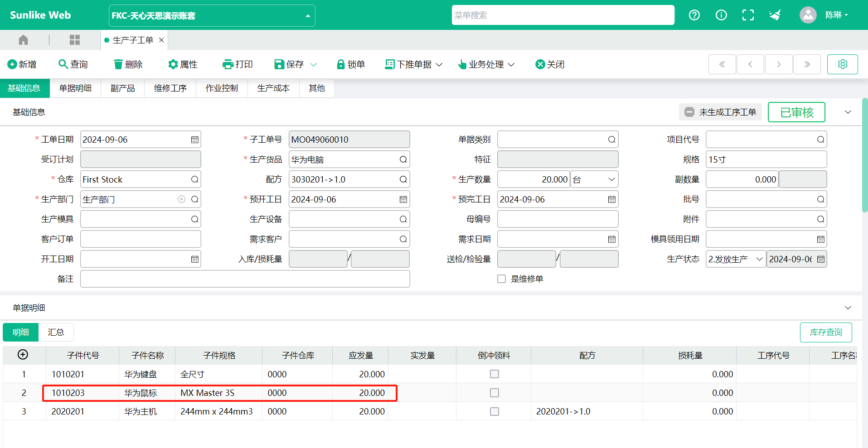
Task: Open the 生产数量 unit 台 dropdown
Action: pos(594,179)
